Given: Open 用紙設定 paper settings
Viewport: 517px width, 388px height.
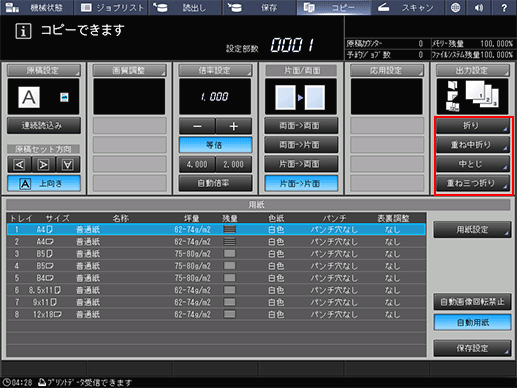Looking at the screenshot, I should [x=472, y=230].
